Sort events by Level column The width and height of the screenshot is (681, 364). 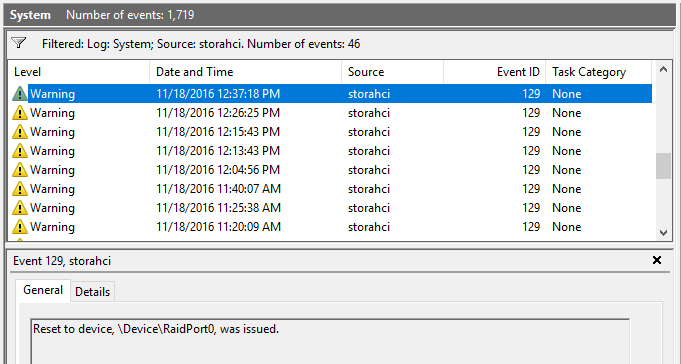[x=79, y=72]
